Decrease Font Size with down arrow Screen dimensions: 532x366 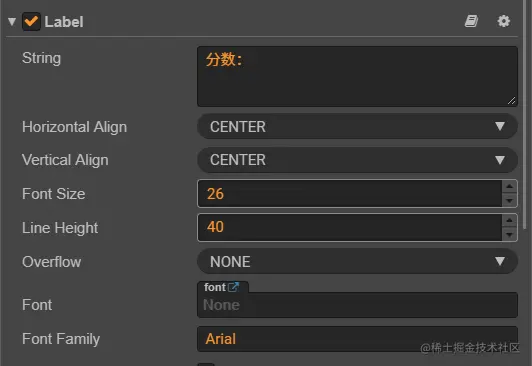pos(509,200)
